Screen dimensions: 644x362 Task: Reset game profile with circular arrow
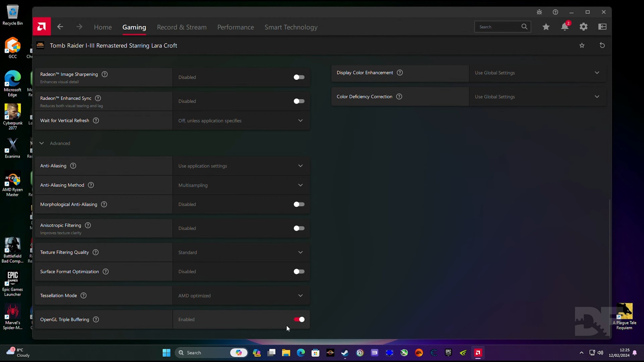point(602,45)
